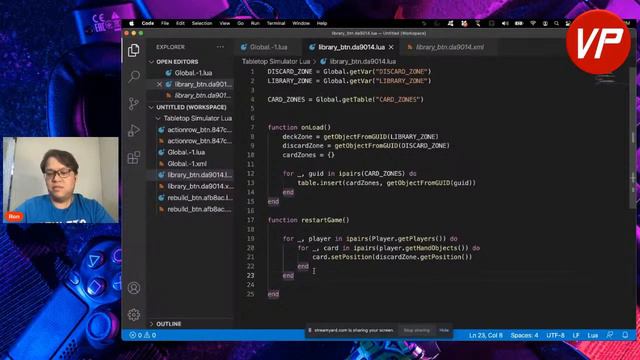Click Hide on the screen sharing banner

tap(444, 330)
